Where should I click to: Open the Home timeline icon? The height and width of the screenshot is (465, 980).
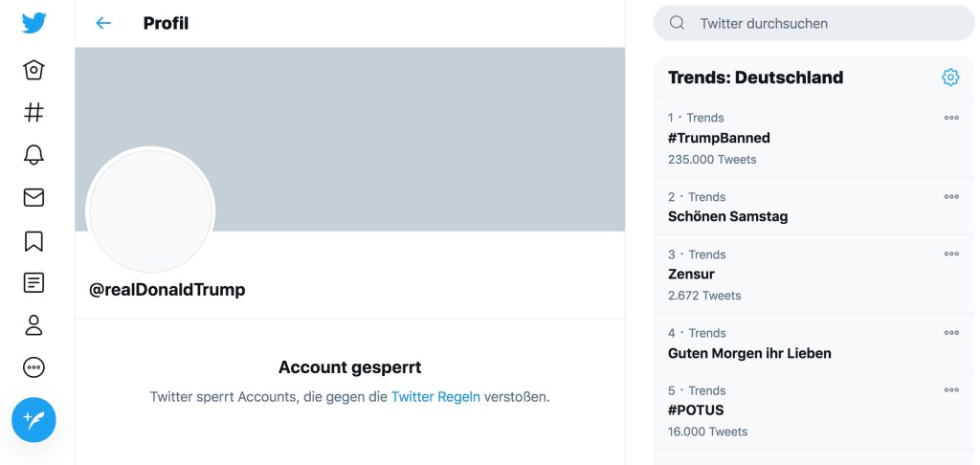[x=33, y=71]
